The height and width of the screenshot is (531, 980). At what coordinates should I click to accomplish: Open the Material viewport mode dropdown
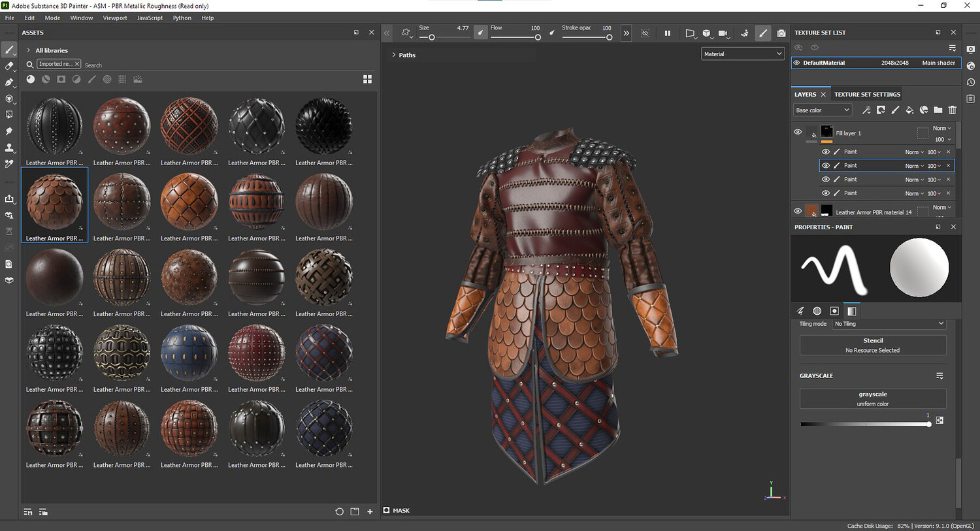743,54
